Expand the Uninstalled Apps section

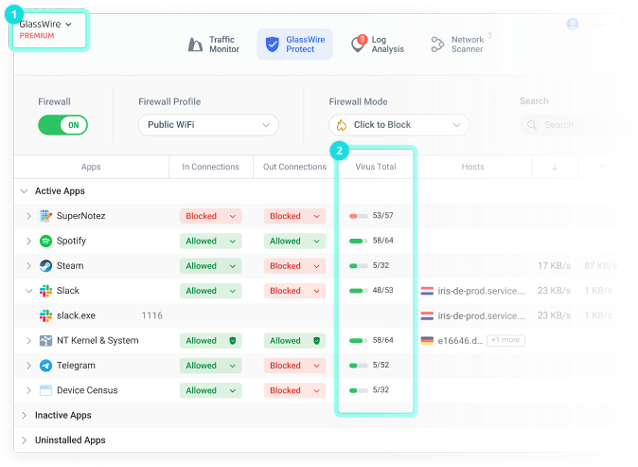[24, 440]
